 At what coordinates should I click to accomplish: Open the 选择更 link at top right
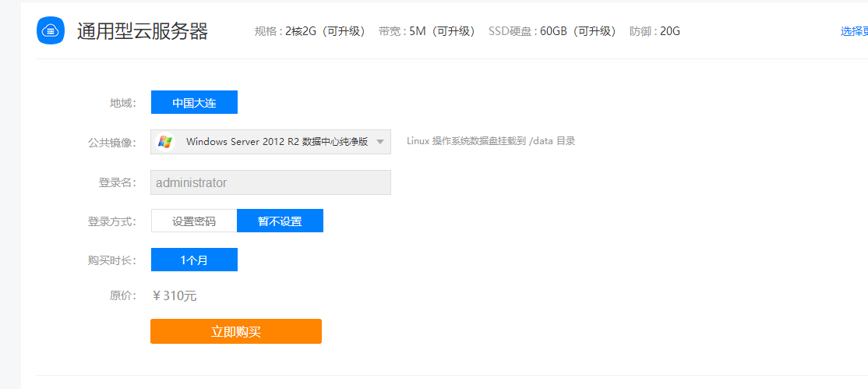point(853,31)
